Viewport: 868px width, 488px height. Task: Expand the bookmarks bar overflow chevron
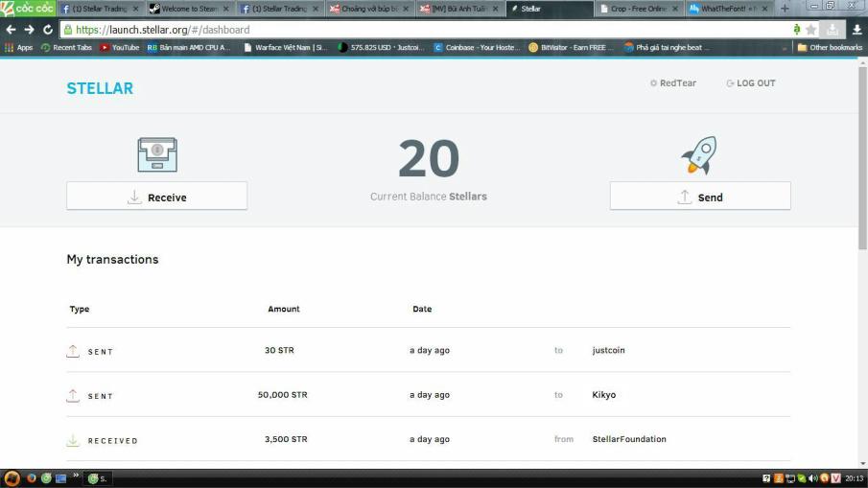tap(785, 48)
